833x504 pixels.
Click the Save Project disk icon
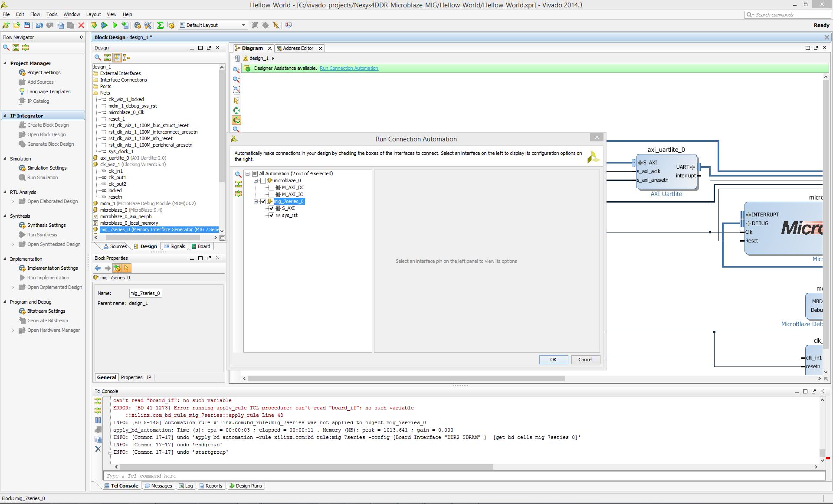[x=27, y=25]
